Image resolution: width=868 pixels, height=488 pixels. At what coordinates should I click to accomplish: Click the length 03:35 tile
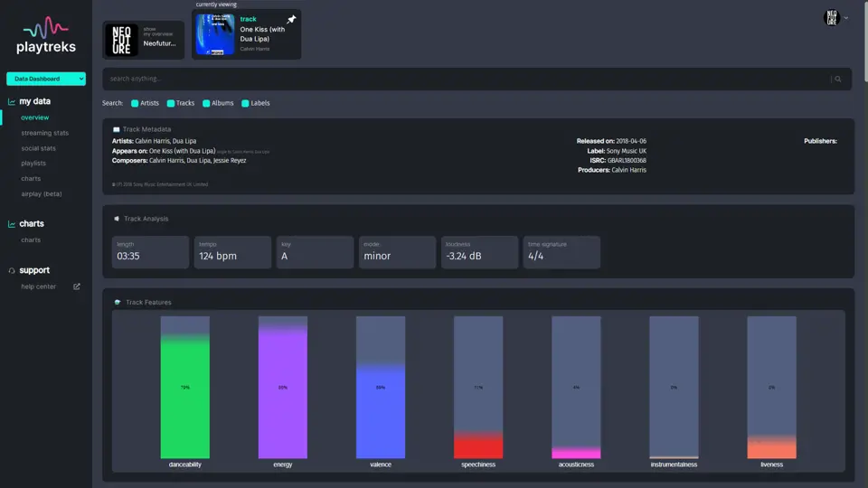pos(151,252)
